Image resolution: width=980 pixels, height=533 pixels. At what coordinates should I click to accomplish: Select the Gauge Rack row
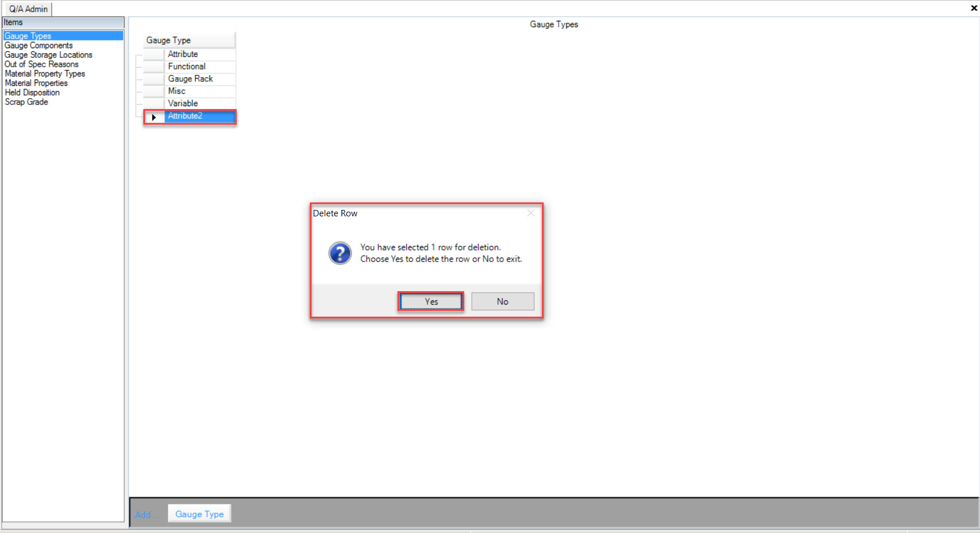200,78
